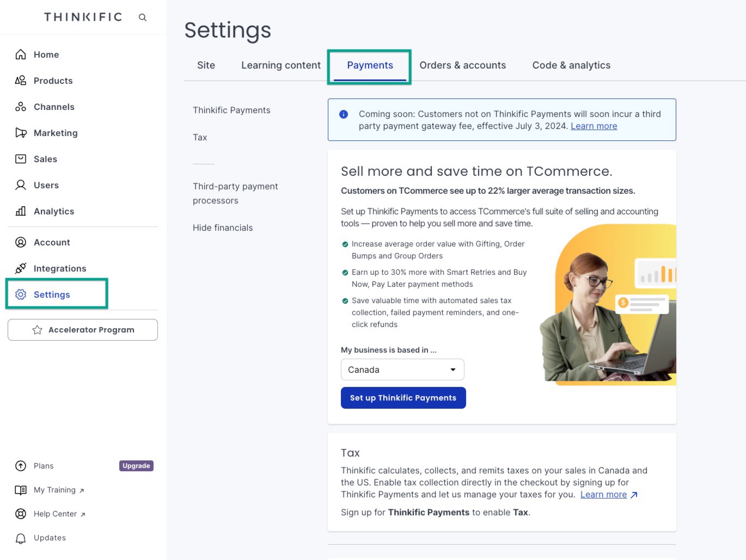Click the Plans up-arrow circle icon

tap(21, 466)
